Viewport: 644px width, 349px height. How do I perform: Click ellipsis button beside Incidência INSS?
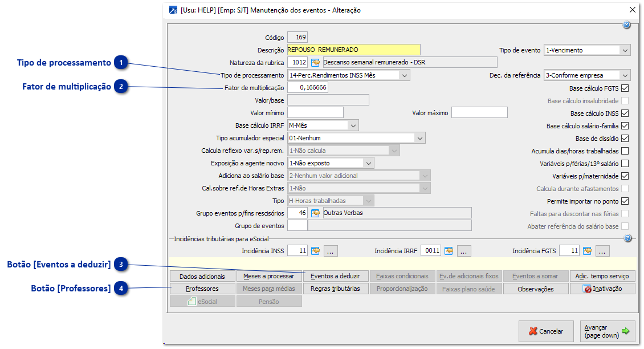[331, 251]
